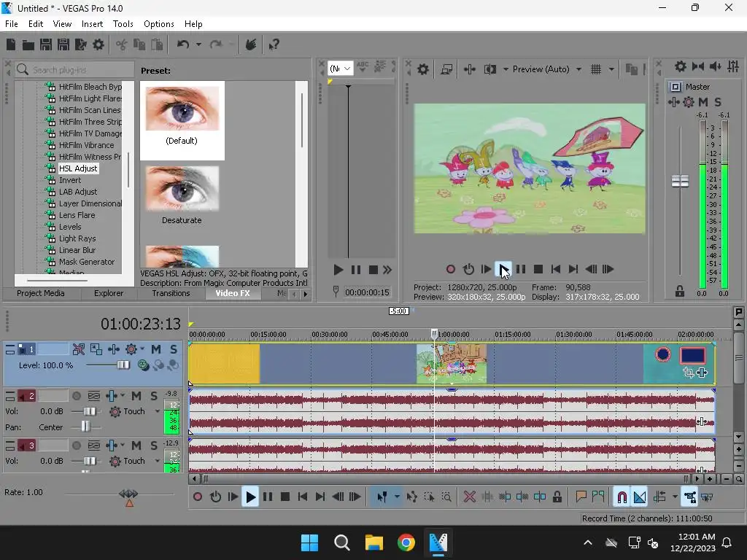Switch to the Transitions tab
Image resolution: width=747 pixels, height=560 pixels.
[x=171, y=293]
